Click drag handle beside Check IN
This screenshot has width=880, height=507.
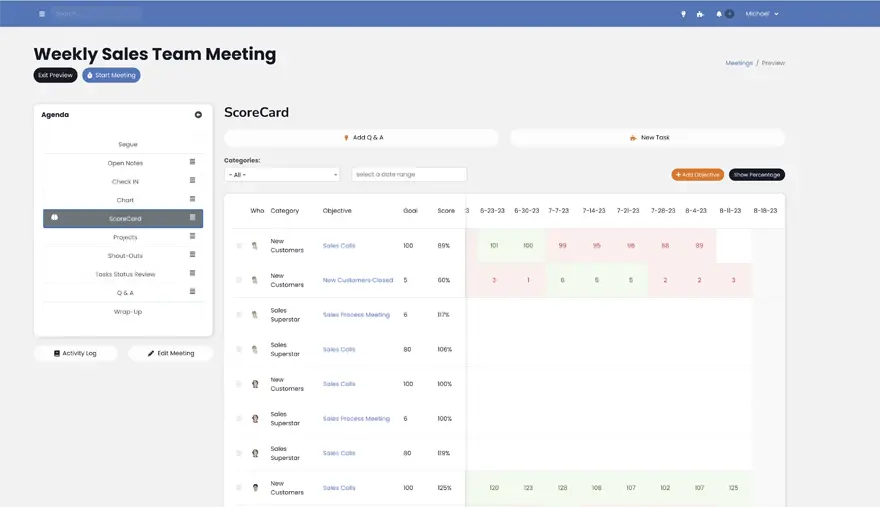click(192, 180)
